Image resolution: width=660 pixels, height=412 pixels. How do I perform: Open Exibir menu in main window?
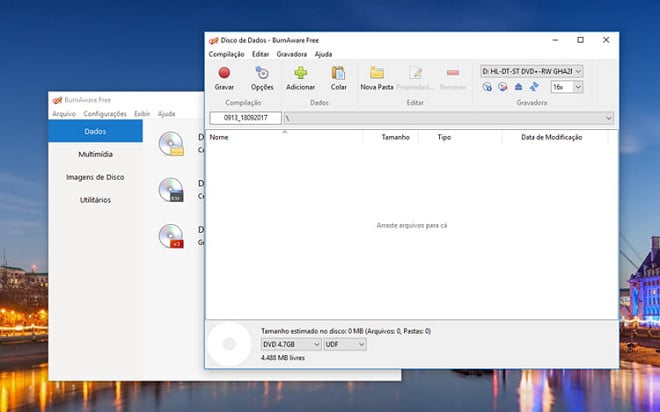tap(142, 114)
